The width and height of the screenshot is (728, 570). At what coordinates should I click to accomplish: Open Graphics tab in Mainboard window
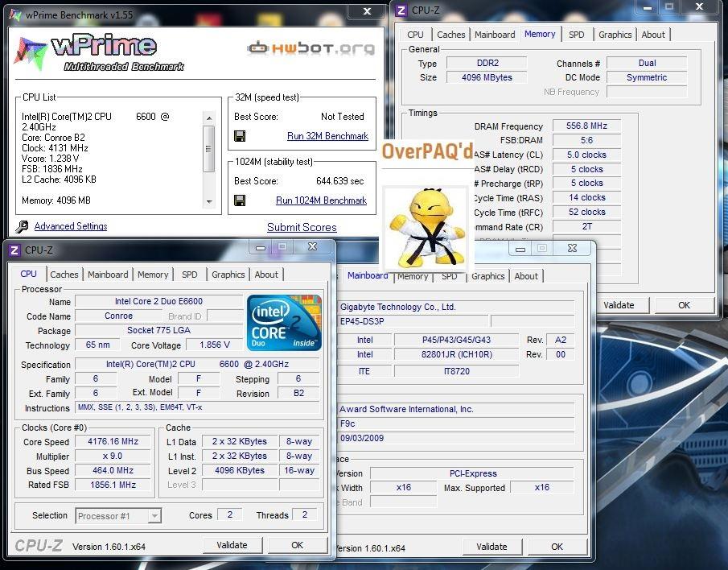[x=488, y=276]
